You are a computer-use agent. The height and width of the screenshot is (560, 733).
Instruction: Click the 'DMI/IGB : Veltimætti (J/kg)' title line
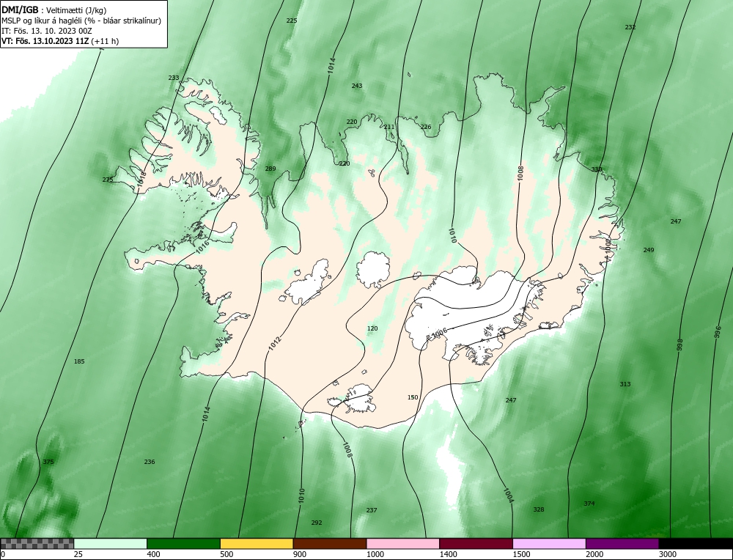pyautogui.click(x=54, y=10)
